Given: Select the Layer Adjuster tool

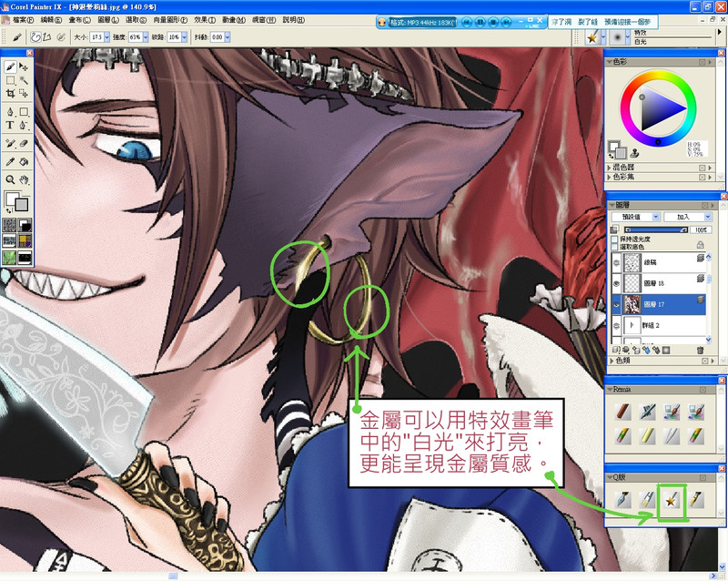Looking at the screenshot, I should 24,66.
